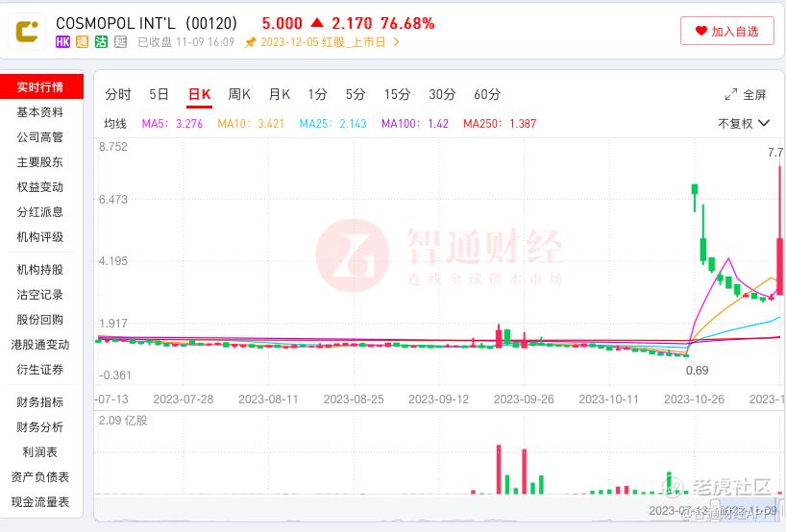Open 港股通变动 in sidebar

(40, 345)
